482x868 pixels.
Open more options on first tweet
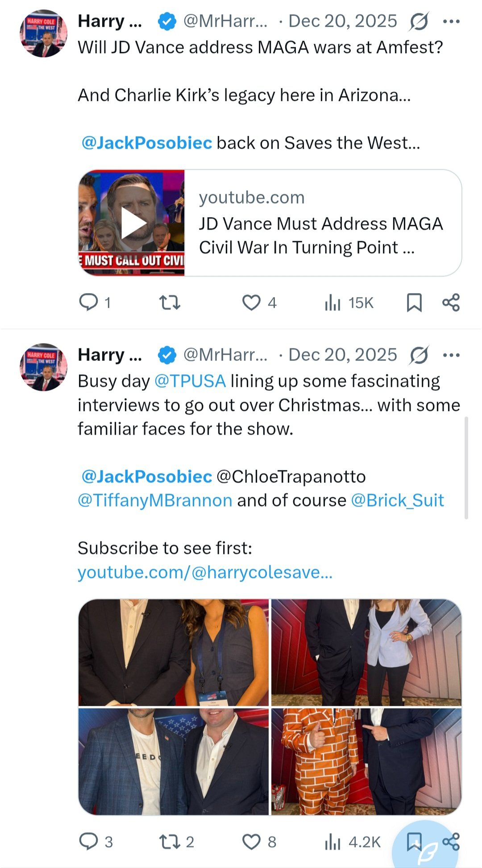coord(451,21)
